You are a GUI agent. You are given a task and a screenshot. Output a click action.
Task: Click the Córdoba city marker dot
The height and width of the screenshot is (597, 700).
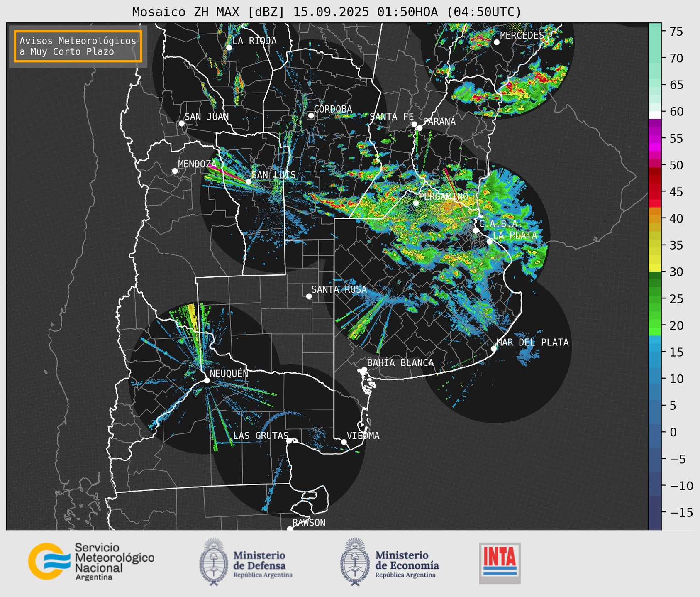click(311, 115)
